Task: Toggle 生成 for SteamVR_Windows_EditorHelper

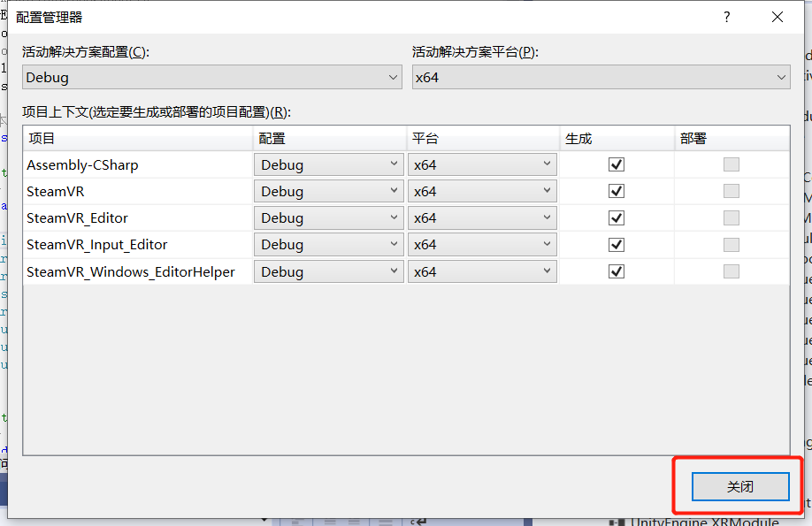Action: (x=617, y=271)
